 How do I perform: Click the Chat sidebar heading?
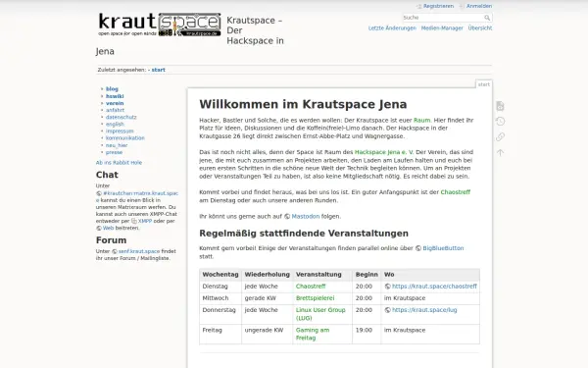tap(107, 175)
